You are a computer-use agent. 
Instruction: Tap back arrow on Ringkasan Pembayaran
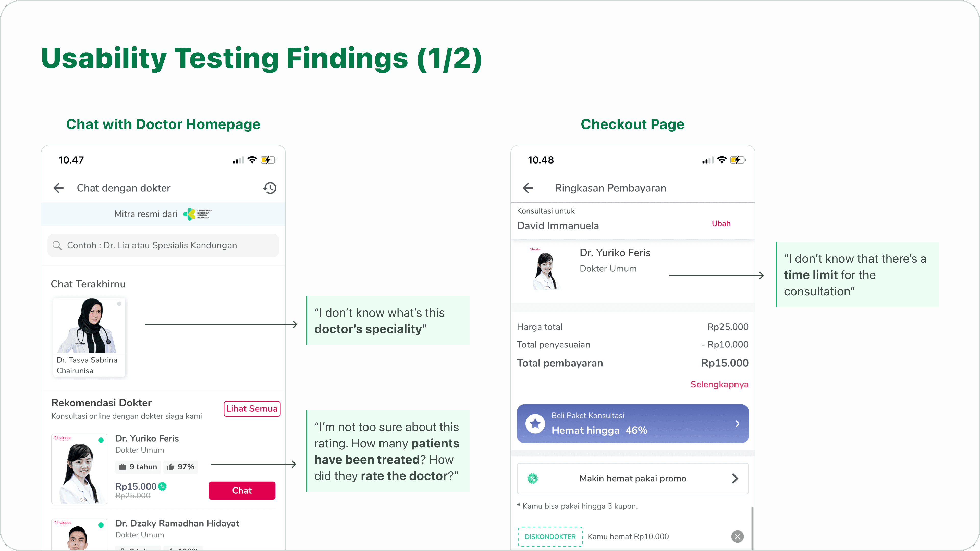tap(528, 188)
